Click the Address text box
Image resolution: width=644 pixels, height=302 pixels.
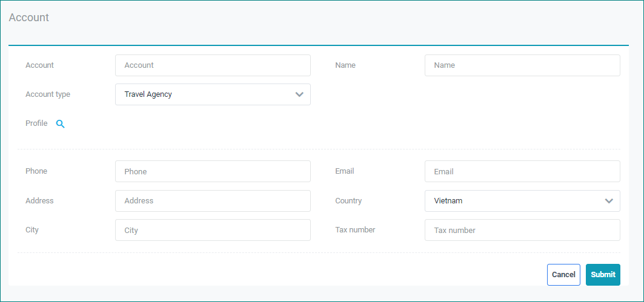(x=213, y=201)
